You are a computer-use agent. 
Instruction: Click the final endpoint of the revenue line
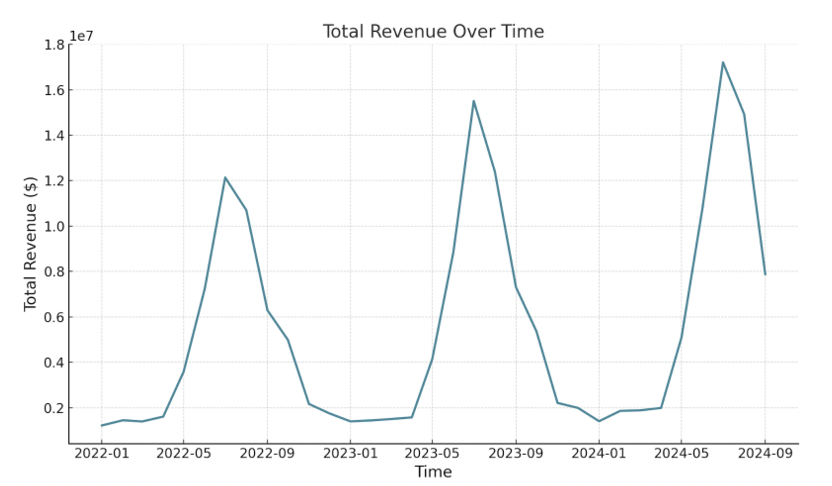pyautogui.click(x=765, y=274)
